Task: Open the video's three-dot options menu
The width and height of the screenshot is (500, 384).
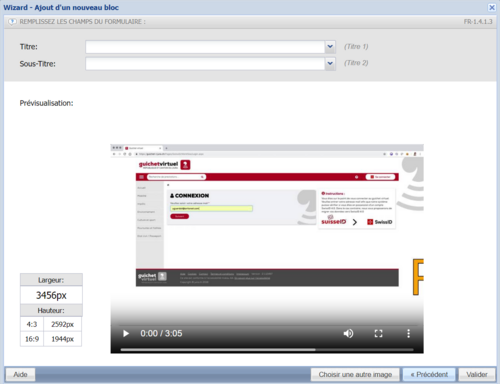Action: click(408, 333)
